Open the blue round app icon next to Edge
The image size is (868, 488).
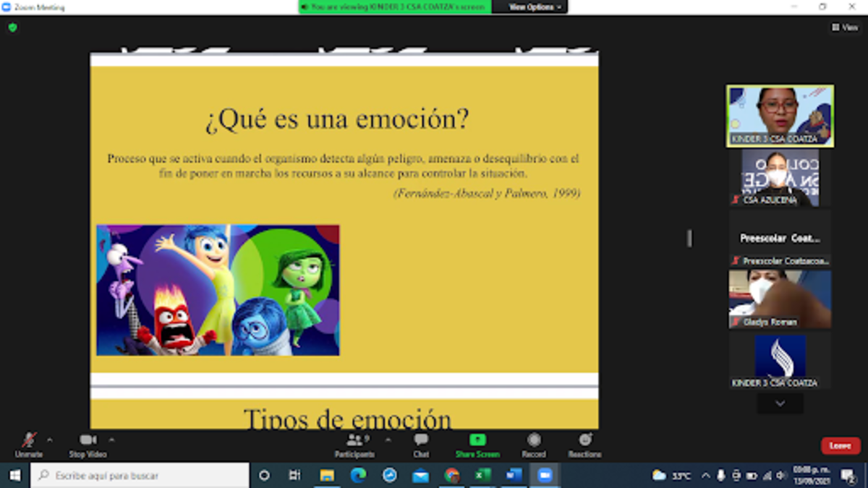(389, 475)
